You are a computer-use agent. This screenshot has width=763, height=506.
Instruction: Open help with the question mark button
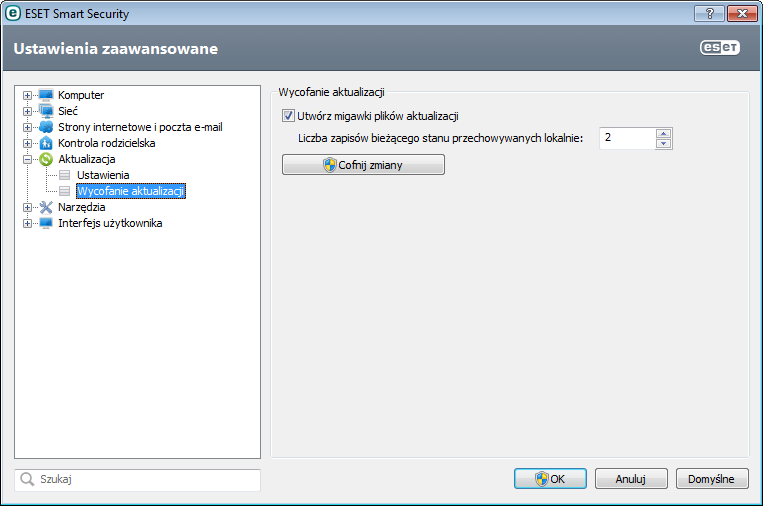coord(709,14)
